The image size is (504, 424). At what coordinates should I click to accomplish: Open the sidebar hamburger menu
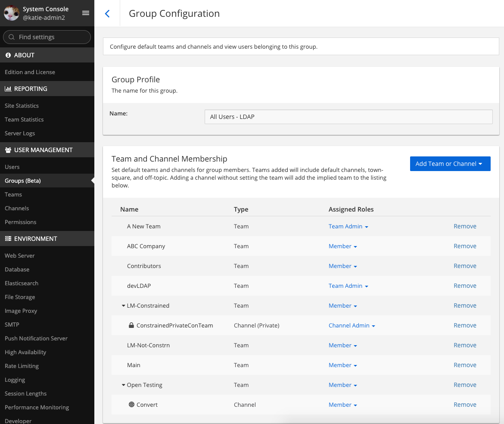[x=85, y=13]
